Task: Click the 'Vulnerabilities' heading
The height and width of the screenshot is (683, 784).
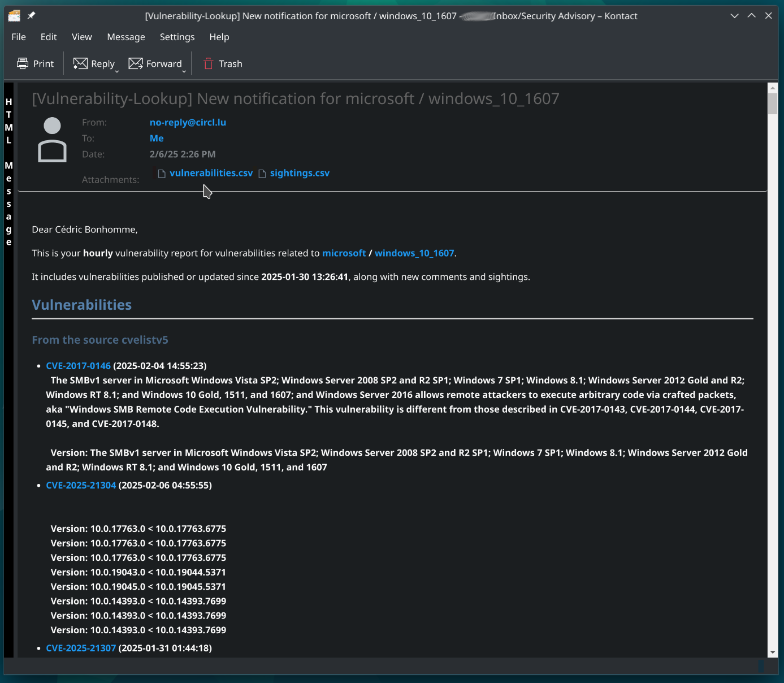Action: (81, 305)
